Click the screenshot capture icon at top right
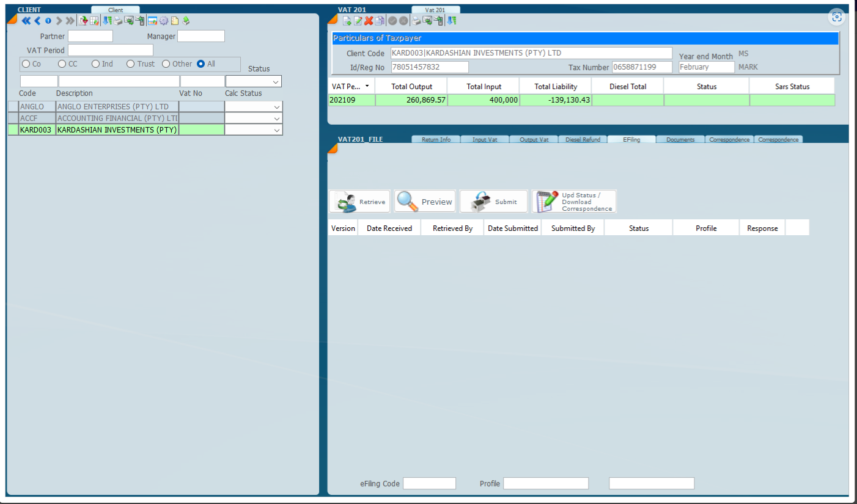Screen dimensions: 857x504 [x=836, y=17]
